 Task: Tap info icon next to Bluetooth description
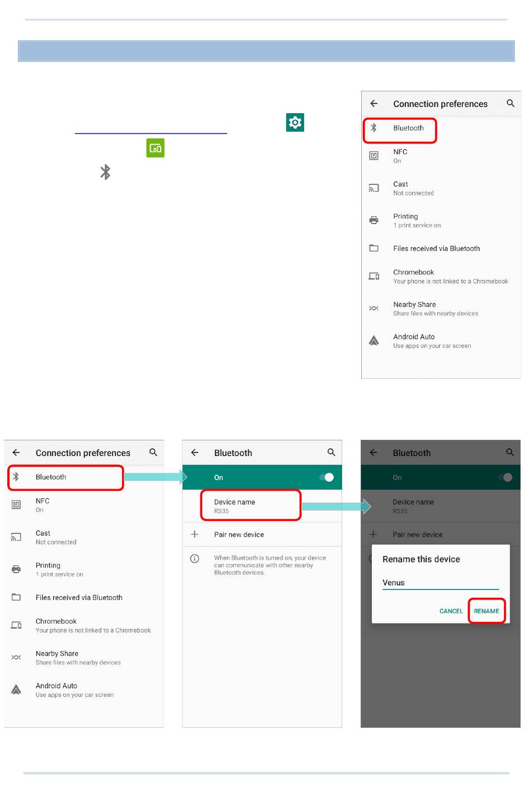[x=195, y=559]
